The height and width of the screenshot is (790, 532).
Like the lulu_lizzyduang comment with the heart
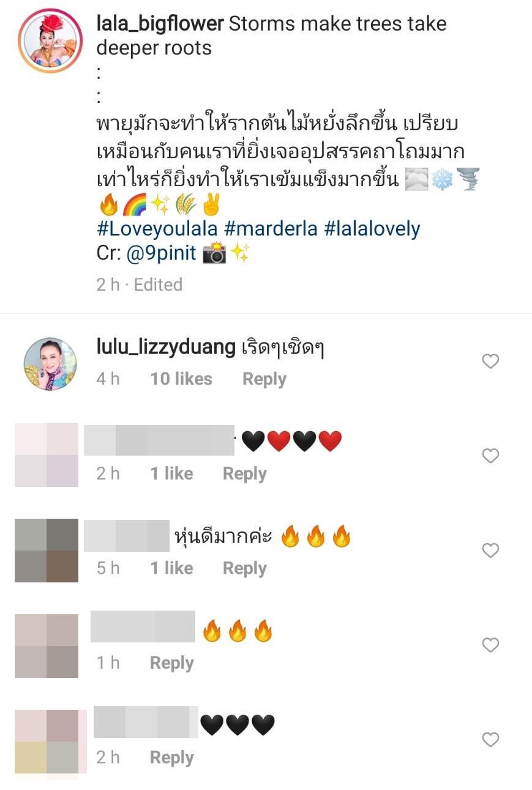(x=490, y=361)
